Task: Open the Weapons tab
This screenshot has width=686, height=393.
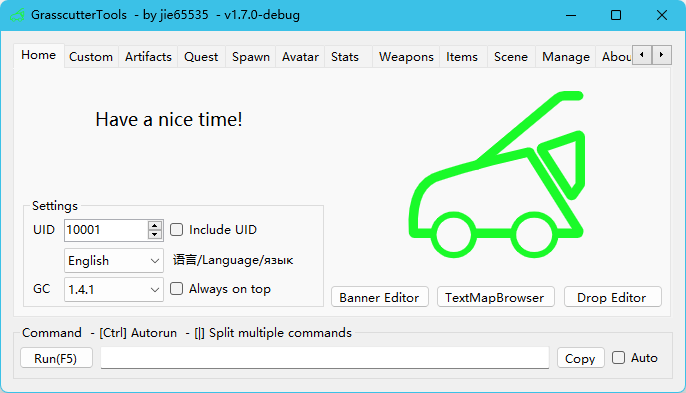Action: click(x=406, y=57)
